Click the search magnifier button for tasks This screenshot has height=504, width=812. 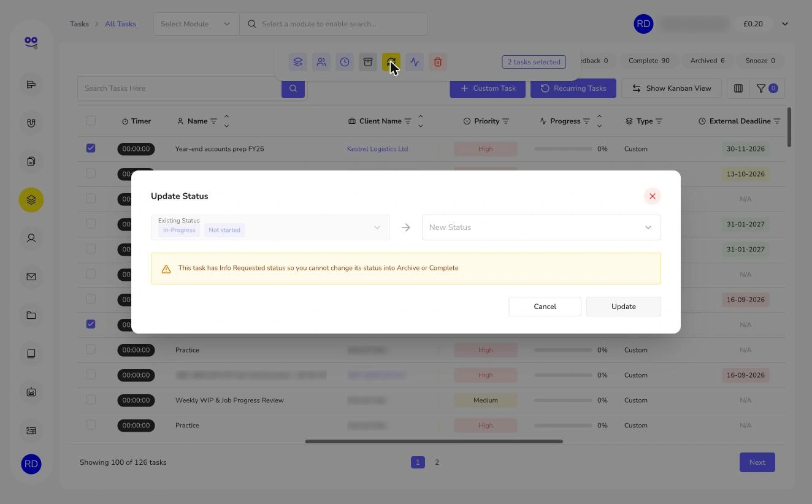(293, 88)
